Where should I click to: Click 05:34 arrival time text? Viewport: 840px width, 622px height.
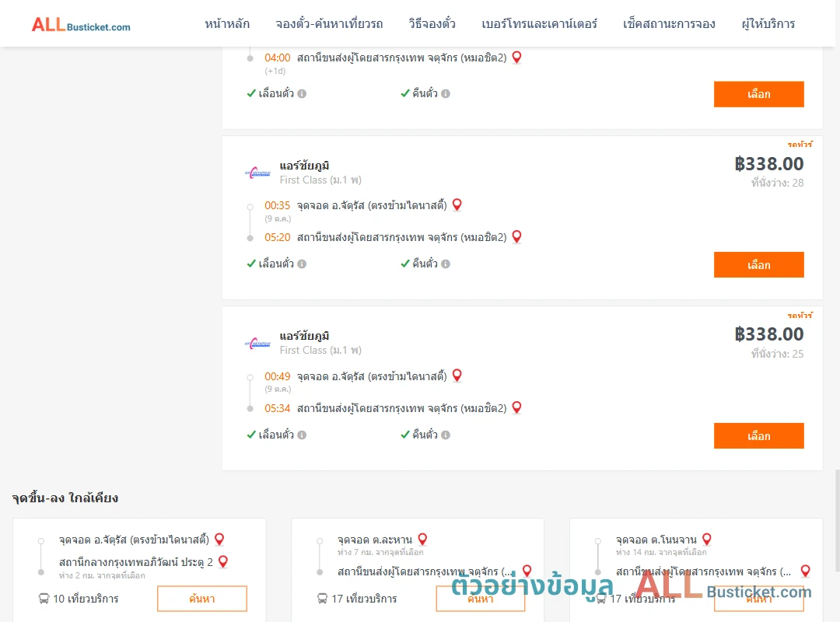coord(277,409)
